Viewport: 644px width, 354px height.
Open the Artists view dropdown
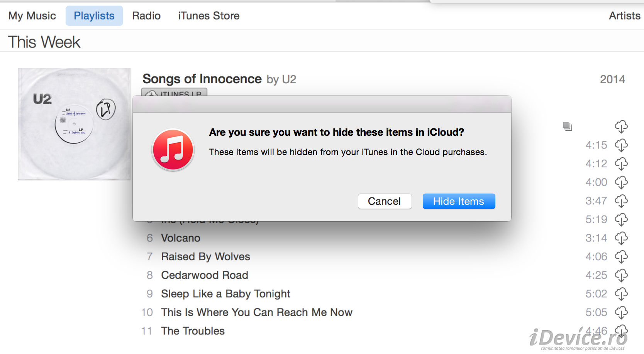[624, 16]
